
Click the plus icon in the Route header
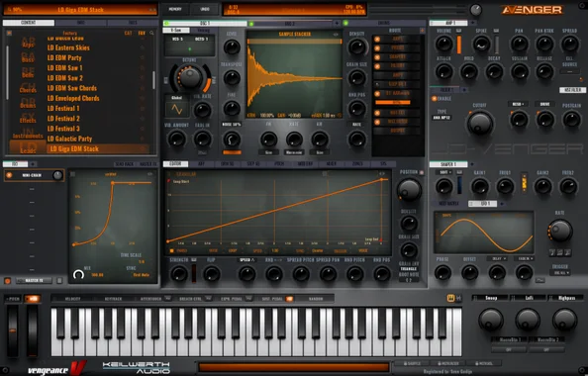coord(422,31)
